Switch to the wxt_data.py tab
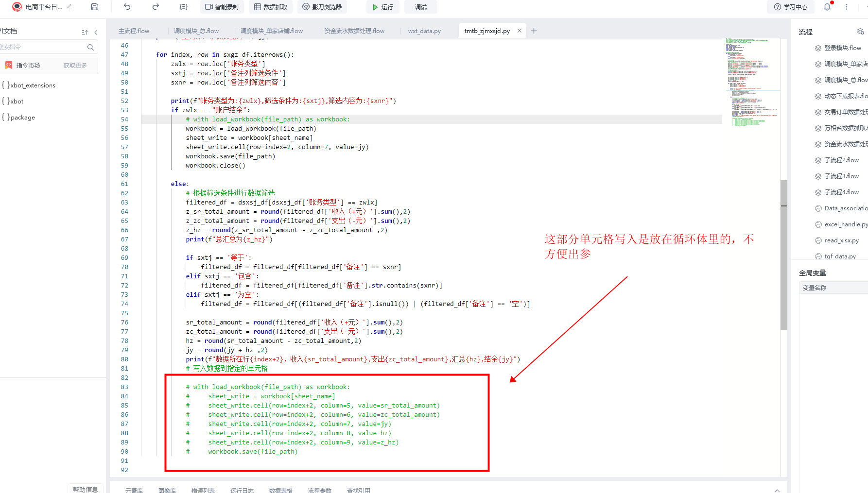The image size is (868, 493). [424, 31]
